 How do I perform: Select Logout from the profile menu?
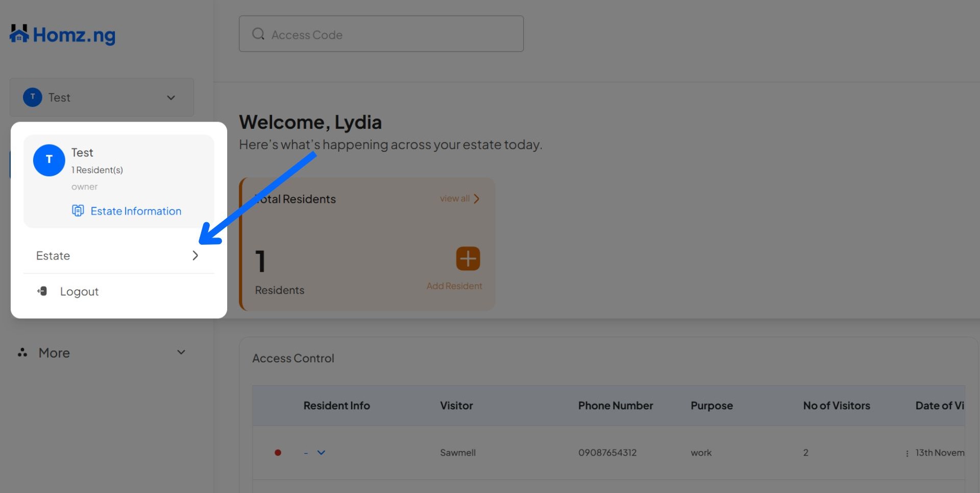click(x=79, y=291)
